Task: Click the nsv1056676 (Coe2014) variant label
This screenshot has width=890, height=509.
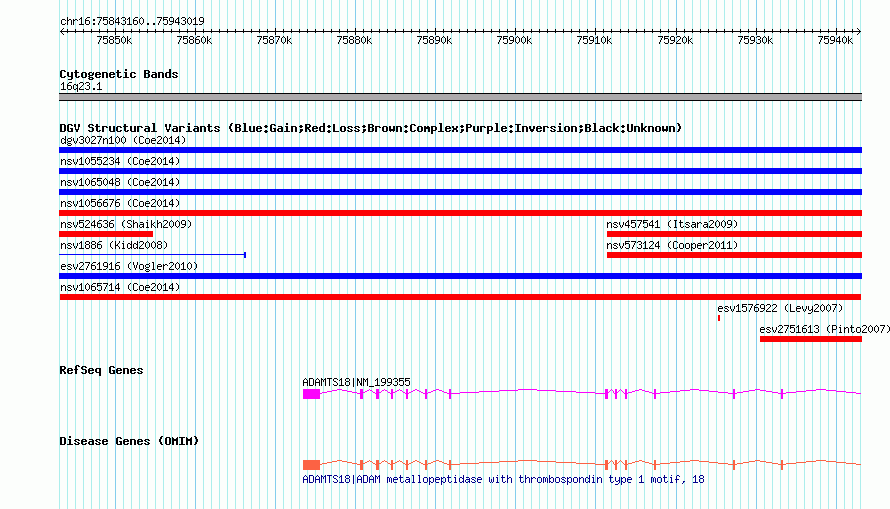Action: click(120, 203)
